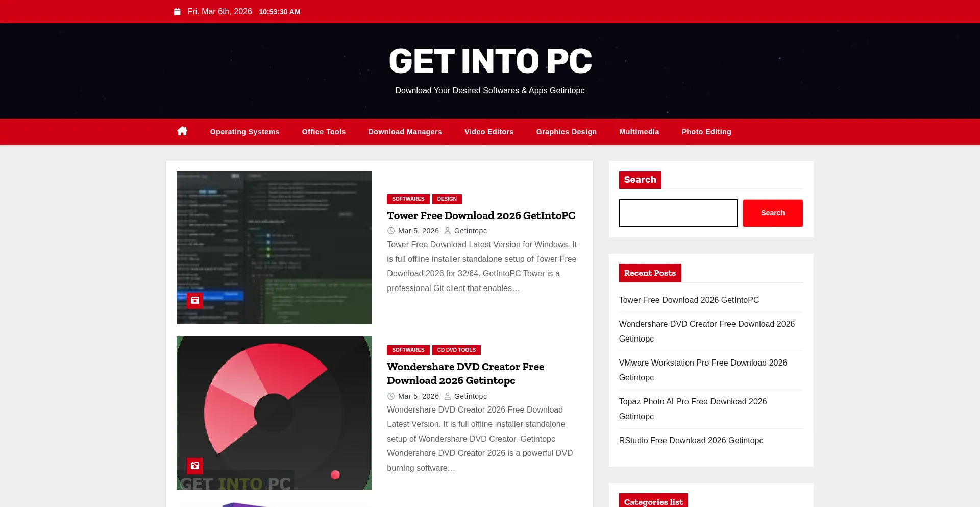This screenshot has width=980, height=507.
Task: Open the Operating Systems menu
Action: (x=244, y=132)
